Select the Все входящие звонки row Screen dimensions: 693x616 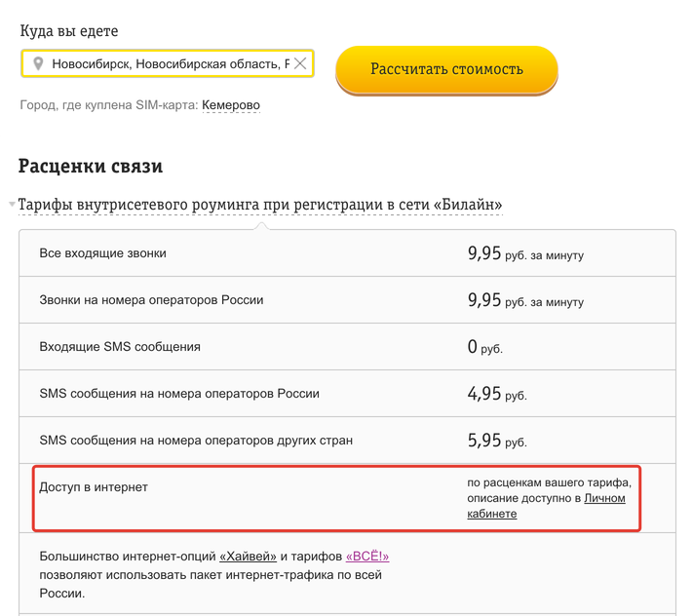pos(347,253)
